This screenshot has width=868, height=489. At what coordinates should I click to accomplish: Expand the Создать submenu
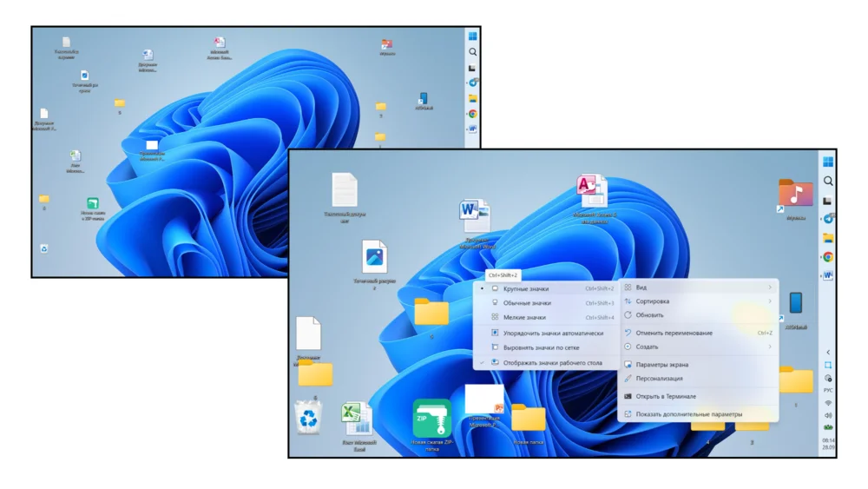tap(698, 347)
